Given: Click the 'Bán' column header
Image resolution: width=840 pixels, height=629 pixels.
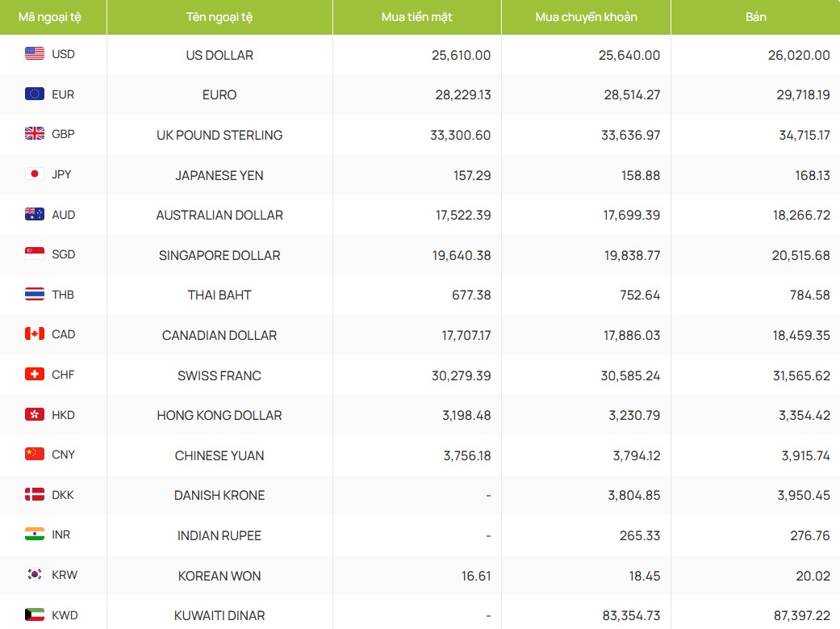Looking at the screenshot, I should click(x=755, y=17).
